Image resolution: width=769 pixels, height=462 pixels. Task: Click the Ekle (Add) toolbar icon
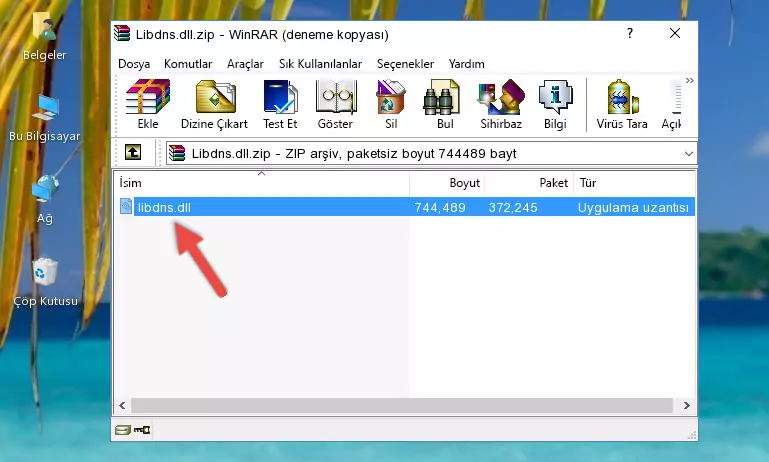[148, 104]
